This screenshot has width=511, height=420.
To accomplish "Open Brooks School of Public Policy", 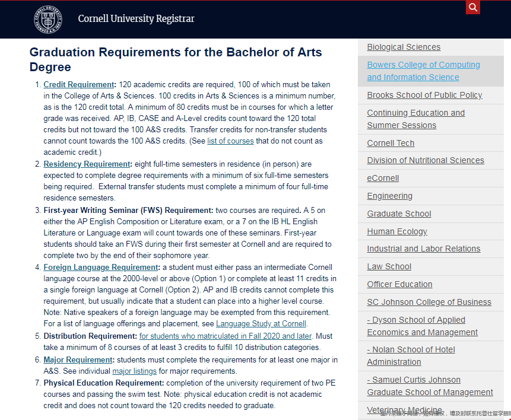I will pos(424,95).
